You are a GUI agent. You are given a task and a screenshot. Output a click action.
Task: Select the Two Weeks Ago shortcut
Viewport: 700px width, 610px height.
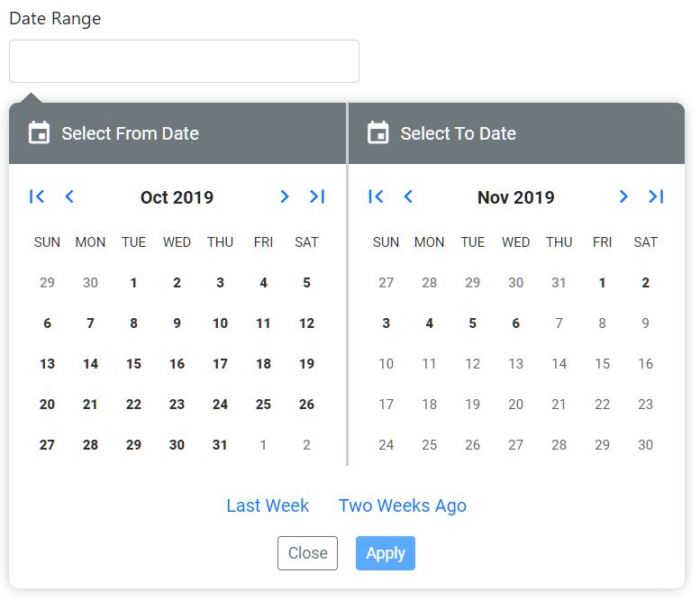(403, 505)
